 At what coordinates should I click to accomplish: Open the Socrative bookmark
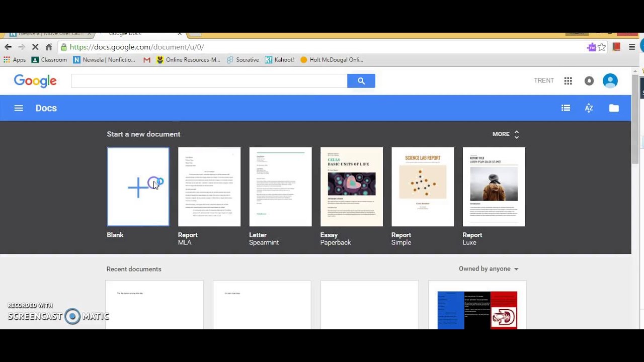(243, 59)
